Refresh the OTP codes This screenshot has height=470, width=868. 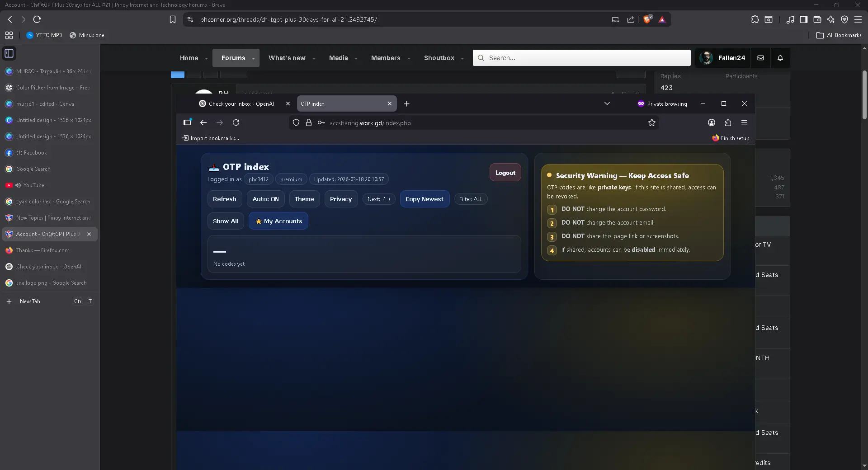[x=225, y=199]
